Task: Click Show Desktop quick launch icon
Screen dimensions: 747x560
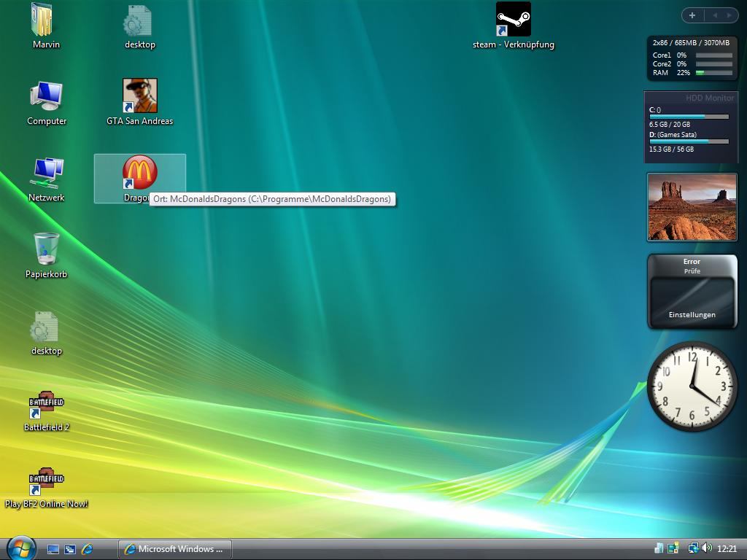Action: 53,550
